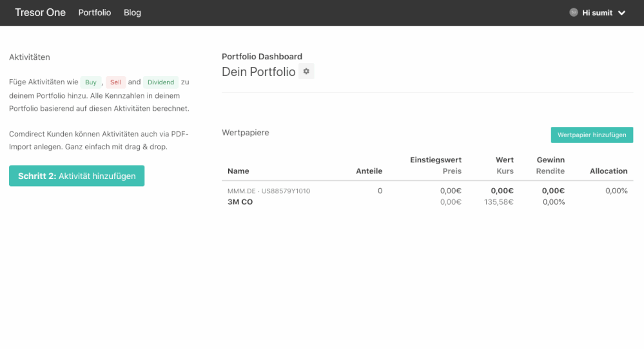Click the green Dividend tag
The height and width of the screenshot is (349, 644).
pos(161,82)
